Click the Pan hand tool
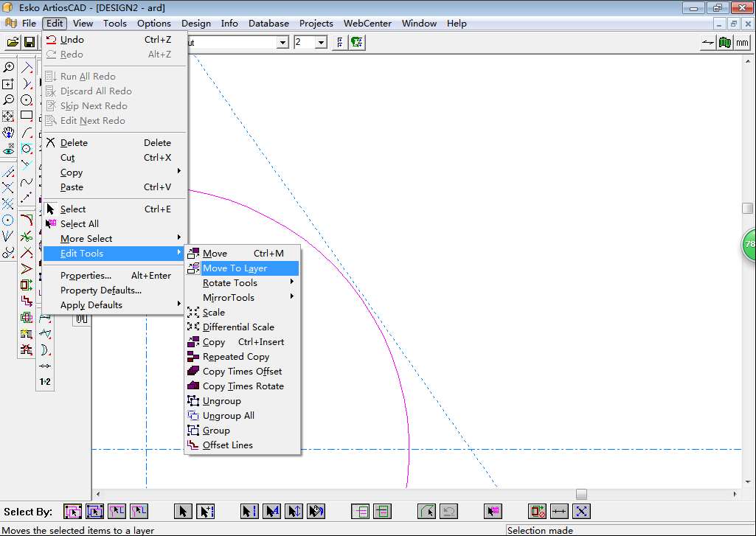 coord(8,133)
